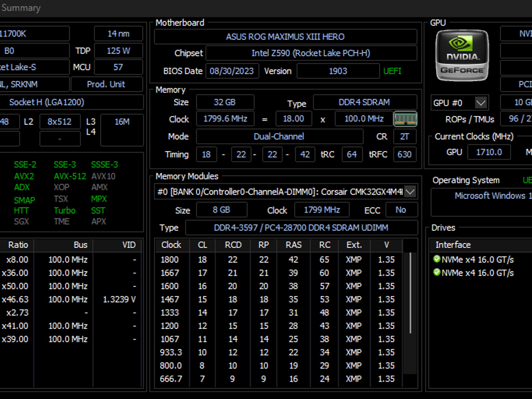This screenshot has width=532, height=399.
Task: Click the green UEFI label
Action: (392, 71)
